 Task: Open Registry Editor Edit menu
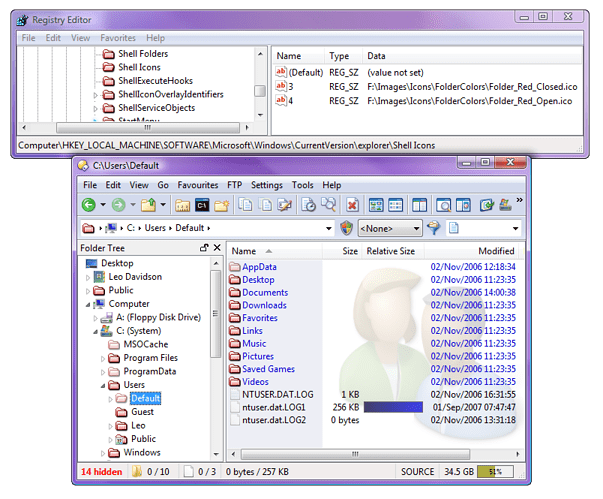(53, 38)
